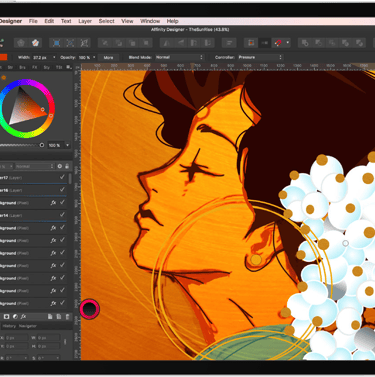375x377 pixels.
Task: Click the grey pentagon defaults icon in toolbar
Action: (21, 43)
